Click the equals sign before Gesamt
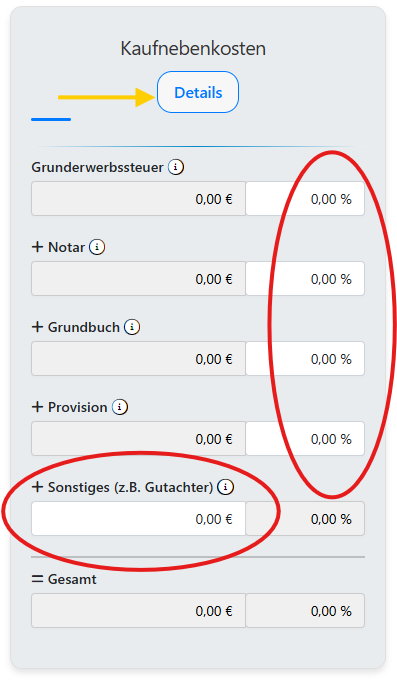 37,579
